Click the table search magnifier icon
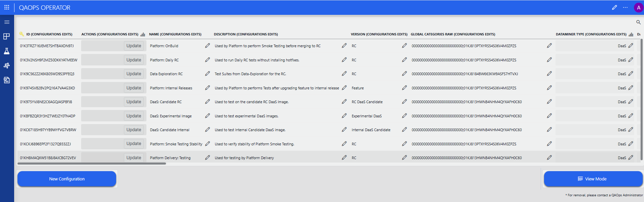 tap(638, 22)
